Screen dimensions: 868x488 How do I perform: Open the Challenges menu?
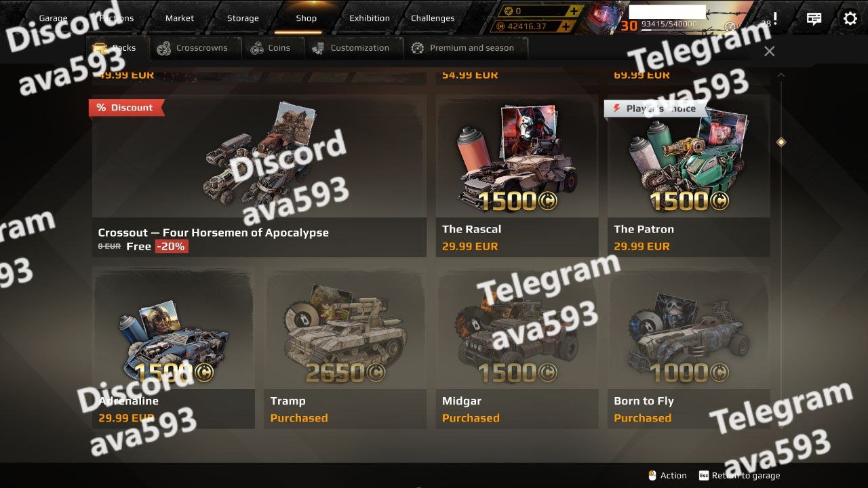tap(433, 18)
